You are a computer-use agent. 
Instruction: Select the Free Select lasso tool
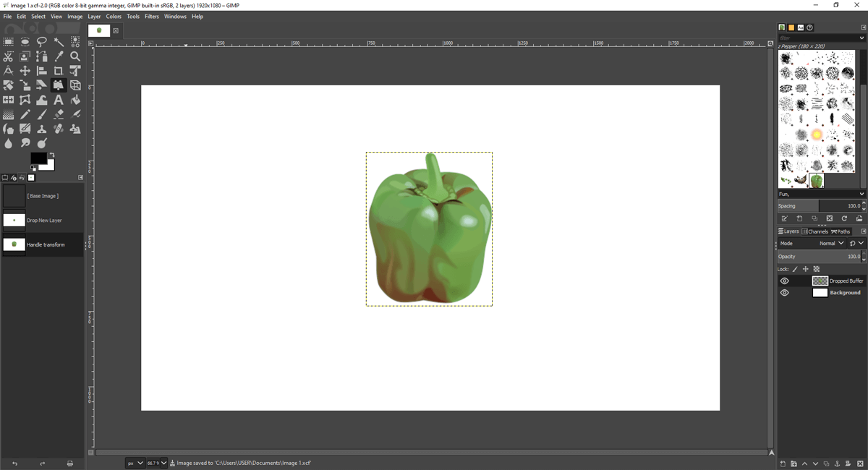click(x=42, y=42)
